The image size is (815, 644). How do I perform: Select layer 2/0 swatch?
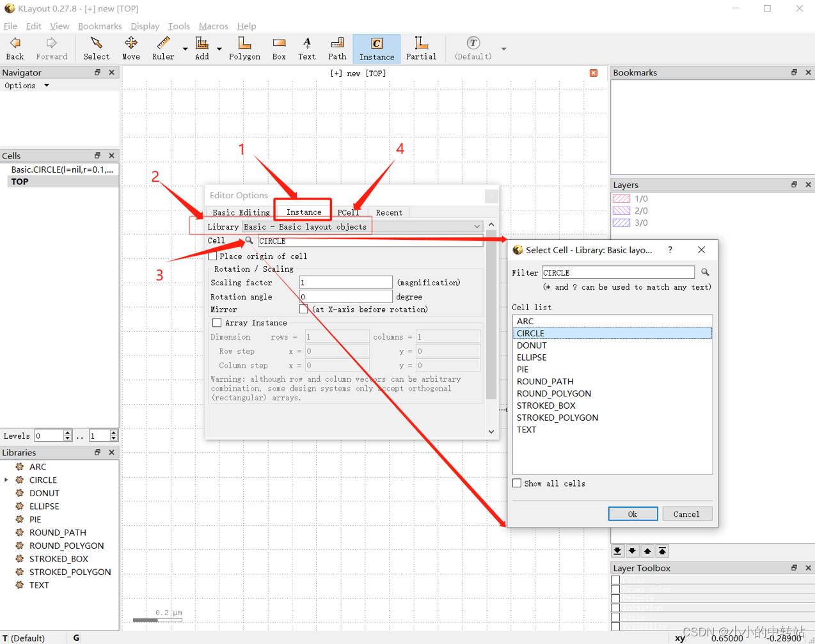click(622, 210)
